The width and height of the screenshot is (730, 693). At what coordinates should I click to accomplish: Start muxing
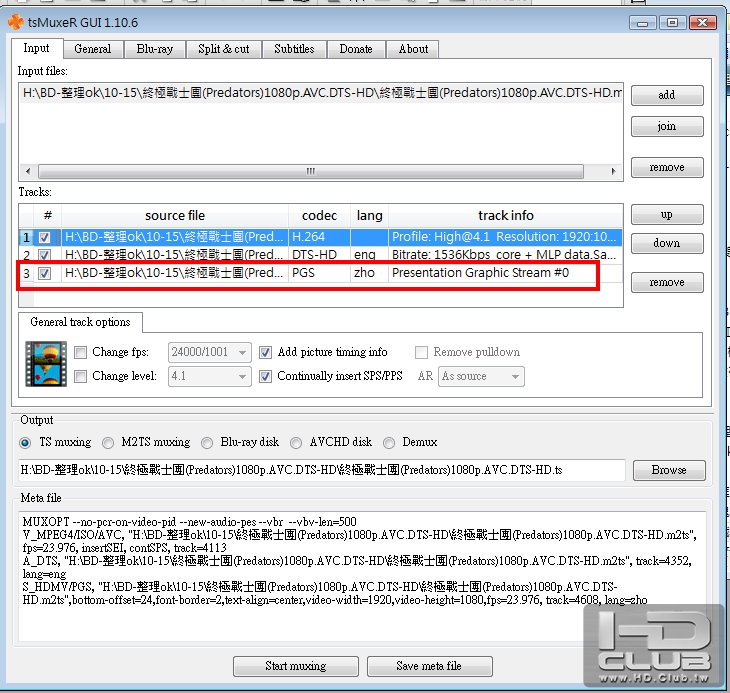point(296,666)
